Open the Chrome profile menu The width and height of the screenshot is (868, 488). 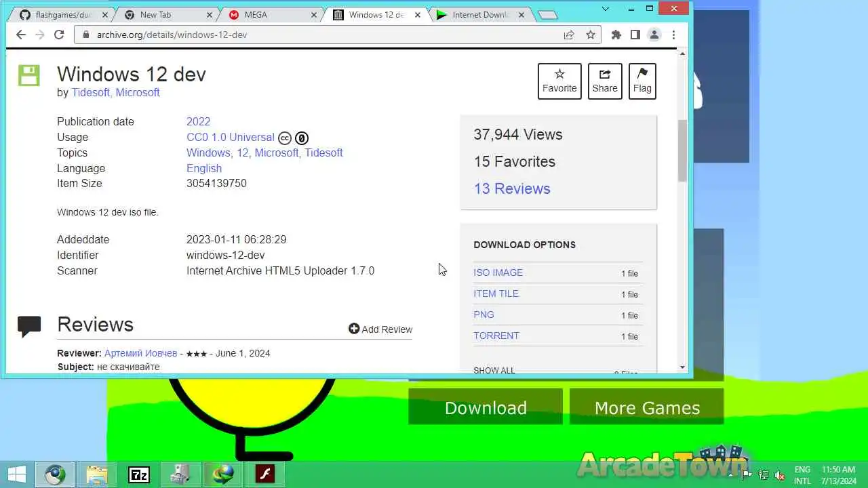pos(654,35)
